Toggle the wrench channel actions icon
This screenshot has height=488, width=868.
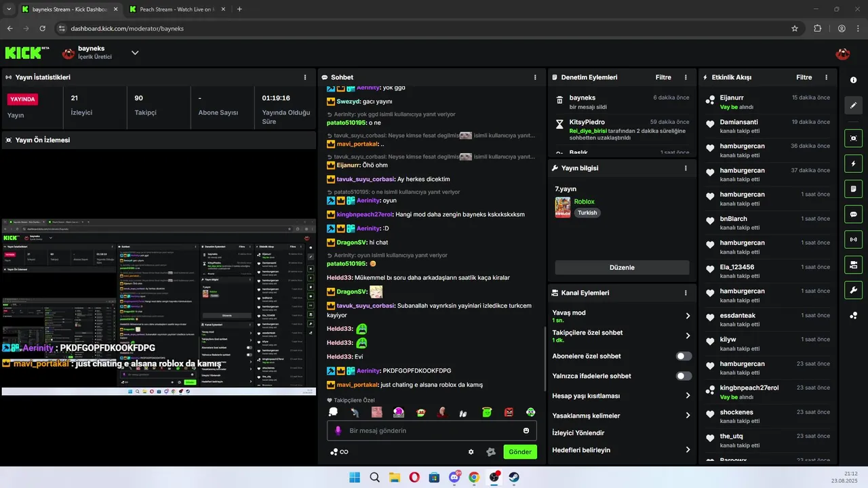click(853, 290)
